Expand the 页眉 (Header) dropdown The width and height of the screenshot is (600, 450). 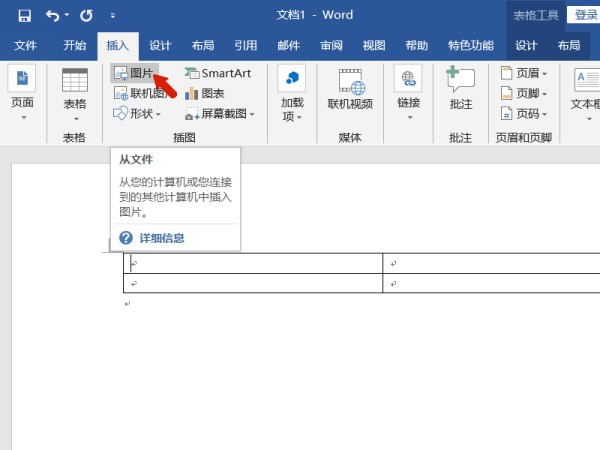click(524, 74)
